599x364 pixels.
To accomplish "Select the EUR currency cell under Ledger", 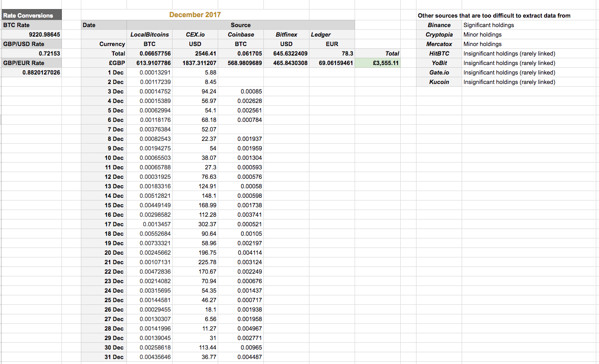I will click(332, 44).
